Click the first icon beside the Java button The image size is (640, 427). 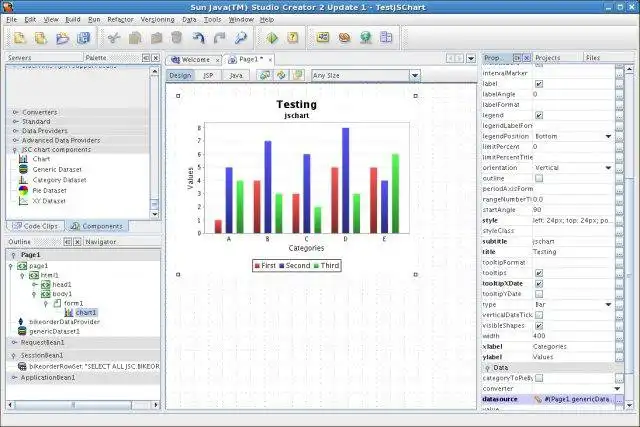265,75
